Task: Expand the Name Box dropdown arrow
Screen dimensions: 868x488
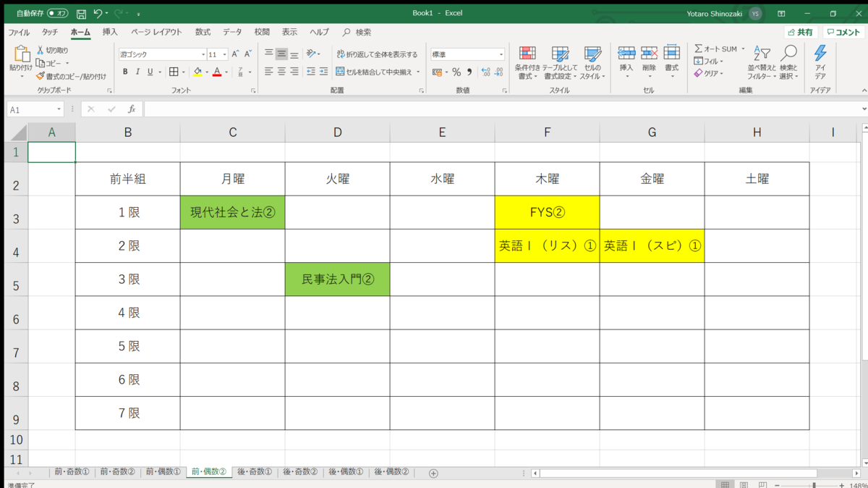Action: [59, 109]
